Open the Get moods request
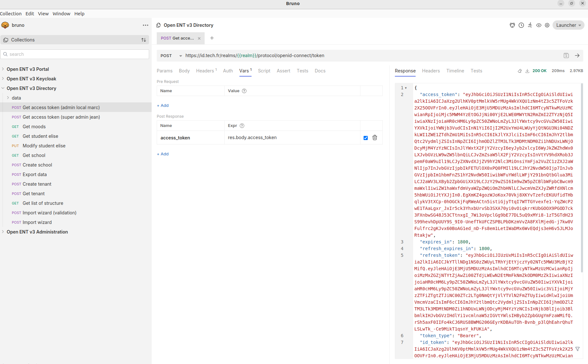This screenshot has height=364, width=588. [x=34, y=127]
